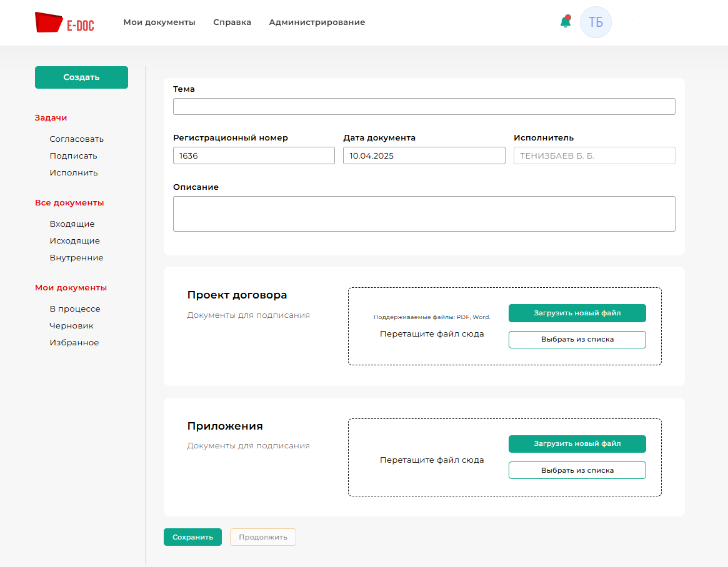Open the Черновик folder
The image size is (728, 567).
[x=72, y=326]
